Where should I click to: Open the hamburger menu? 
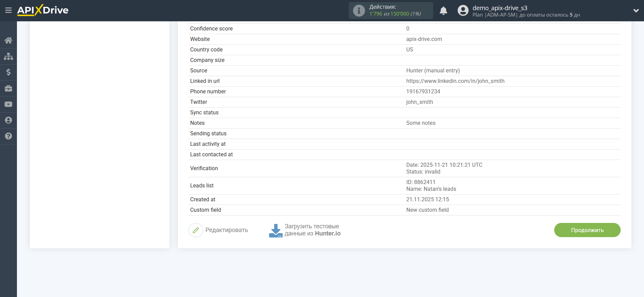(8, 10)
